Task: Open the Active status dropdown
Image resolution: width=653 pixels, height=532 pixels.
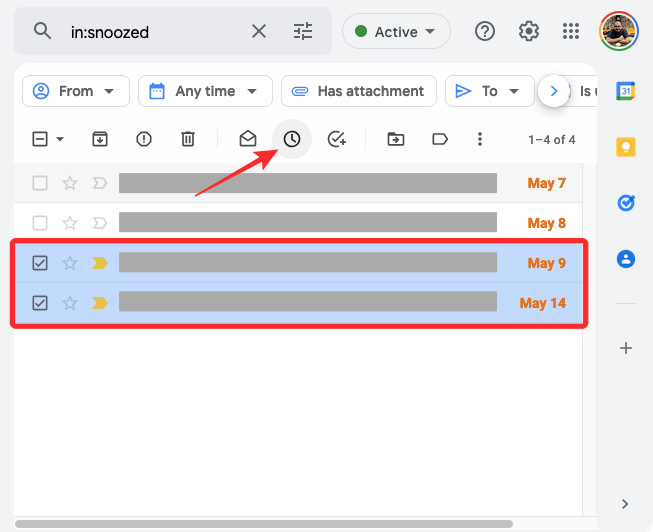Action: (x=396, y=31)
